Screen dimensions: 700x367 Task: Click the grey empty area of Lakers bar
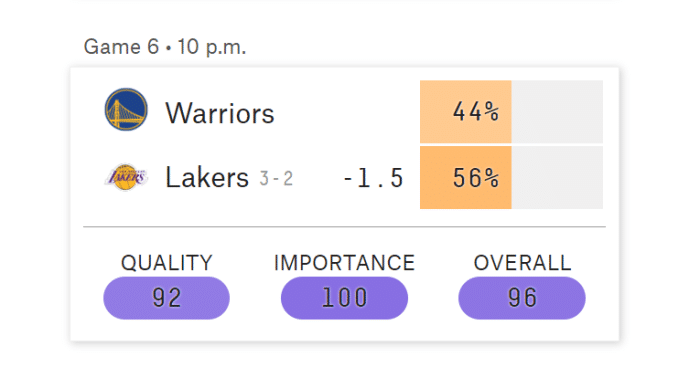coord(557,178)
